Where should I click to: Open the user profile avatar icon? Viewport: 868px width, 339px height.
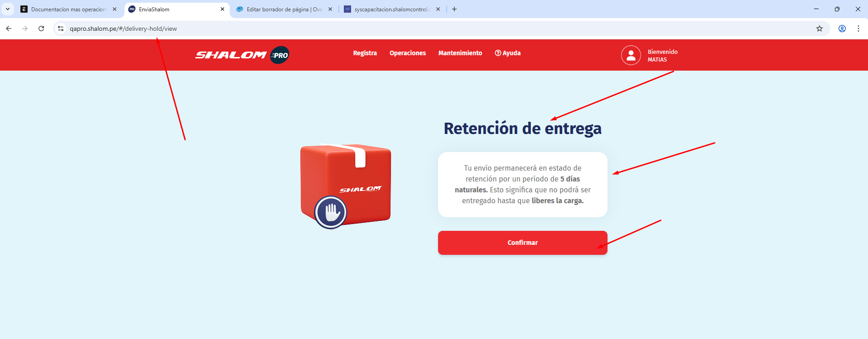click(631, 55)
